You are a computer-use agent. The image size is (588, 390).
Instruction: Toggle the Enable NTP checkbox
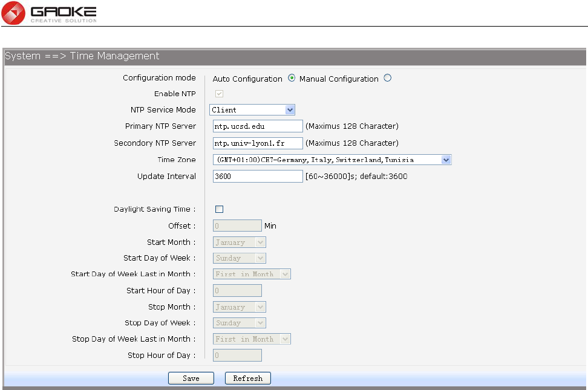220,94
